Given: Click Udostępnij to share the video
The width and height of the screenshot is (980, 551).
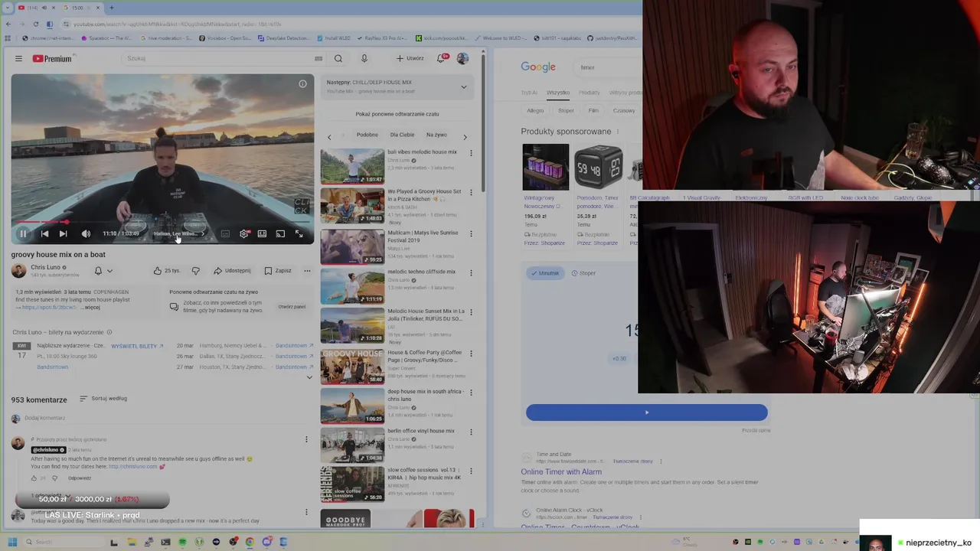Looking at the screenshot, I should pos(233,270).
